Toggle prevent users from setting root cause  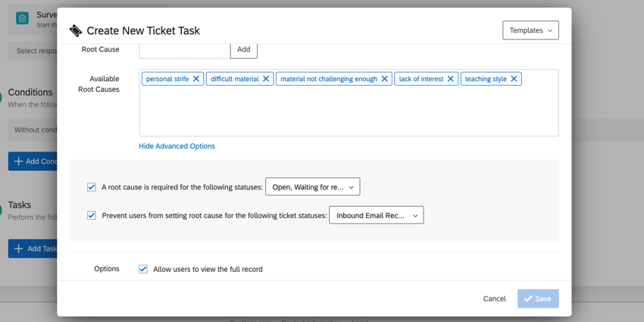pos(92,216)
